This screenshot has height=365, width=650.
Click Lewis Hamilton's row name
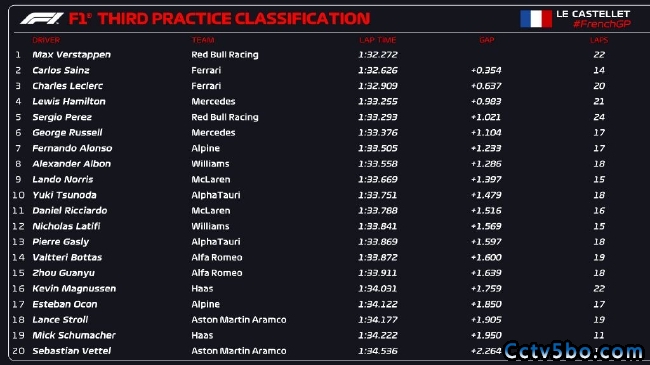[x=69, y=102]
